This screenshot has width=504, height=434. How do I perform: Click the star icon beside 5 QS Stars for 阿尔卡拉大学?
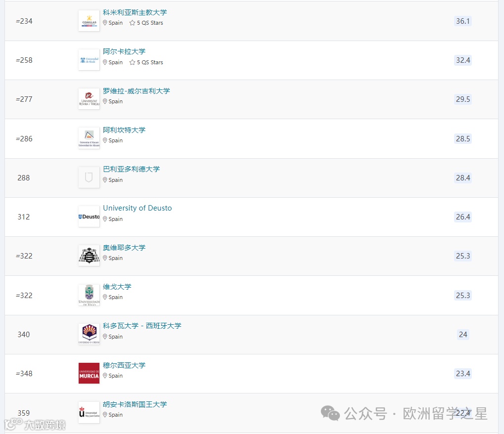pyautogui.click(x=132, y=62)
